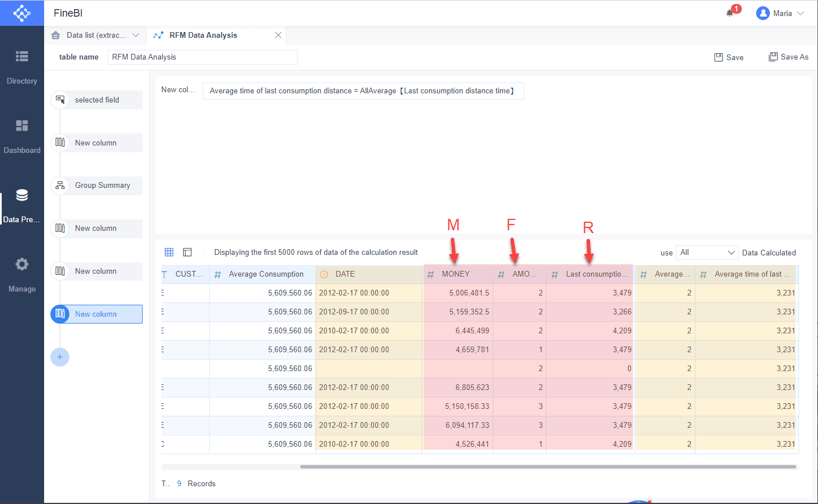Image resolution: width=818 pixels, height=504 pixels.
Task: Select the highlighted last New column step
Action: point(97,314)
